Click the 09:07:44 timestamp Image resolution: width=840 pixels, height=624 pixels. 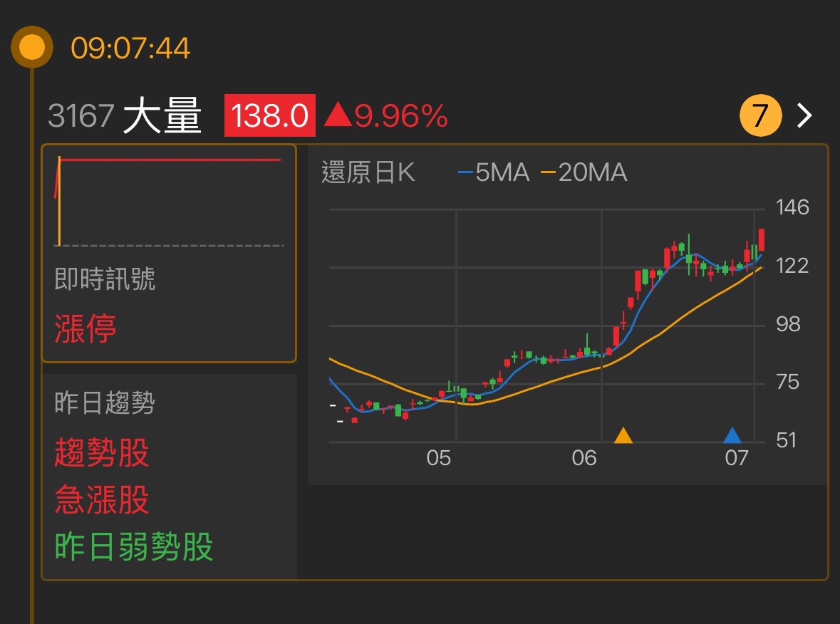pyautogui.click(x=130, y=48)
